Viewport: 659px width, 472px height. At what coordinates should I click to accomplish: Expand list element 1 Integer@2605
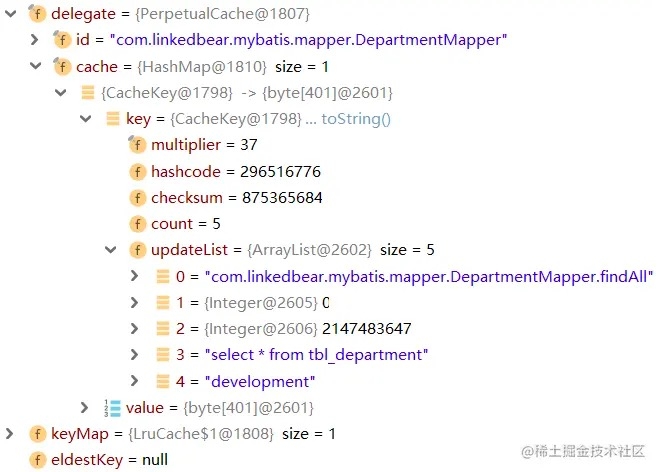pos(135,302)
